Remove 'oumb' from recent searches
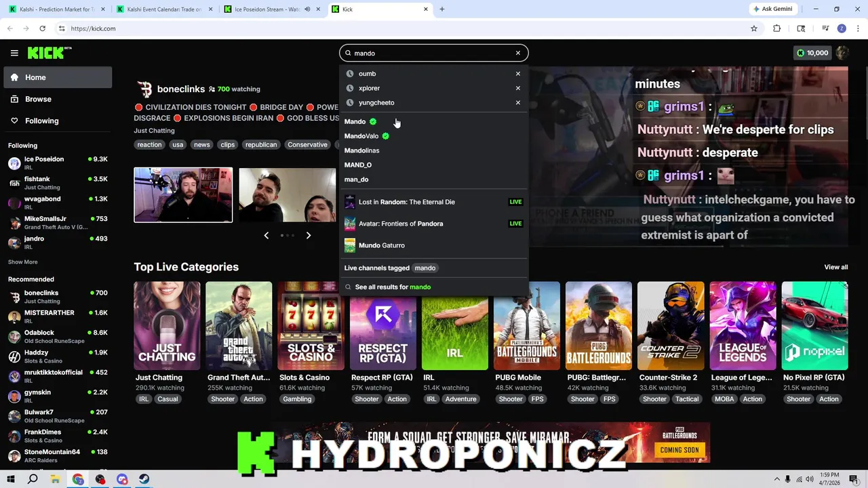 tap(517, 74)
